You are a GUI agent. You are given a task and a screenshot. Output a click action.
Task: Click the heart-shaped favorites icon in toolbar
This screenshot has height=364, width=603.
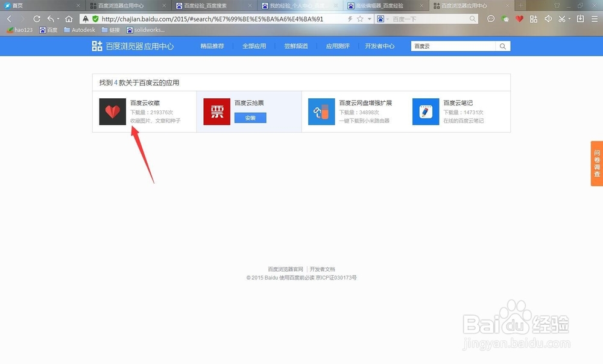tap(519, 19)
